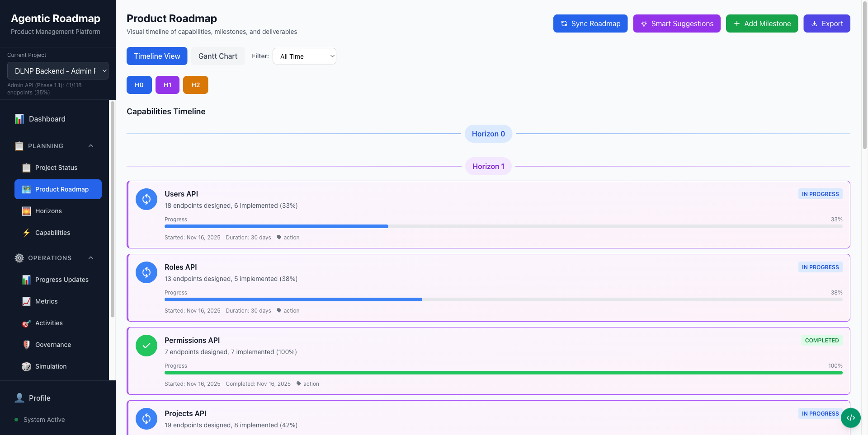The height and width of the screenshot is (435, 868).
Task: Filter by H0 horizon
Action: (x=139, y=85)
